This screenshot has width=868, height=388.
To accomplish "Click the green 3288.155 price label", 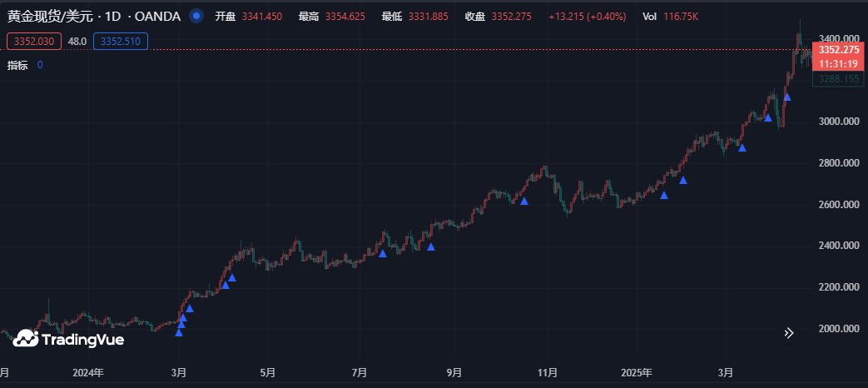I will click(x=838, y=79).
